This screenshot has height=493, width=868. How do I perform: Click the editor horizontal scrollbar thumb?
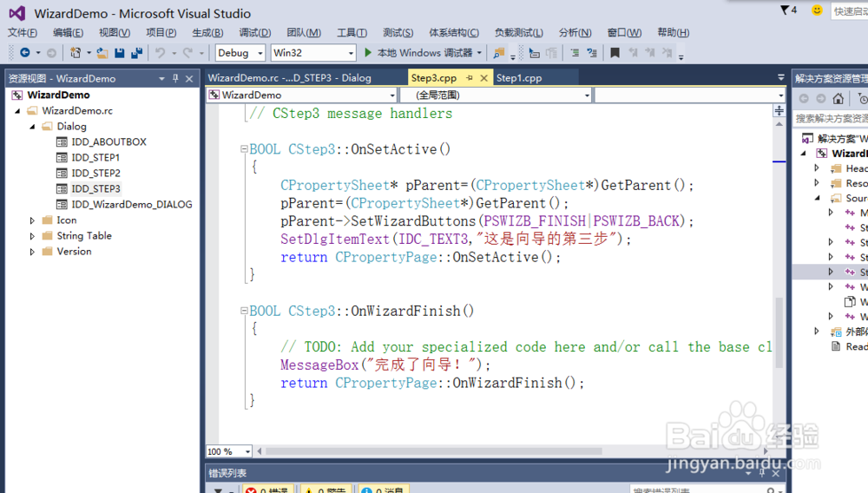434,451
